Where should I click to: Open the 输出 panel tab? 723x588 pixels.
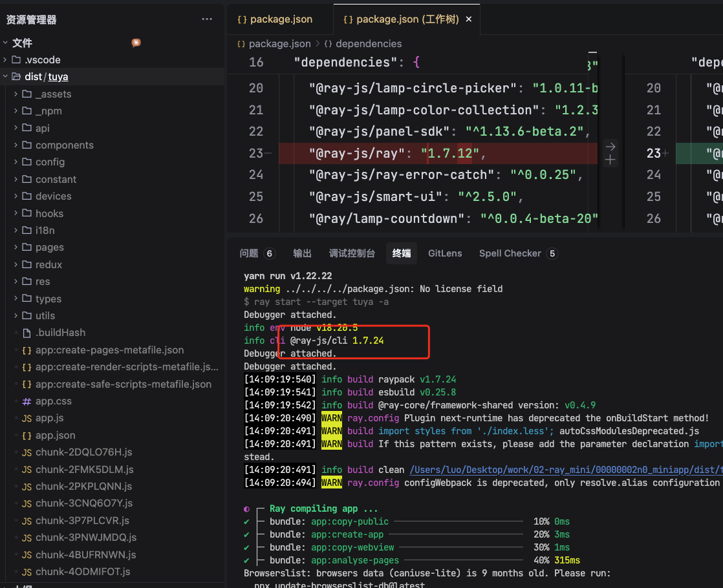pos(303,253)
